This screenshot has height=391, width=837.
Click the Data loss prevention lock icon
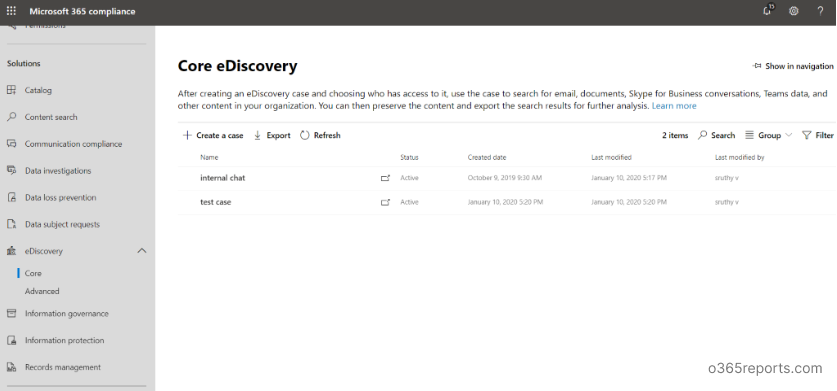click(x=11, y=197)
